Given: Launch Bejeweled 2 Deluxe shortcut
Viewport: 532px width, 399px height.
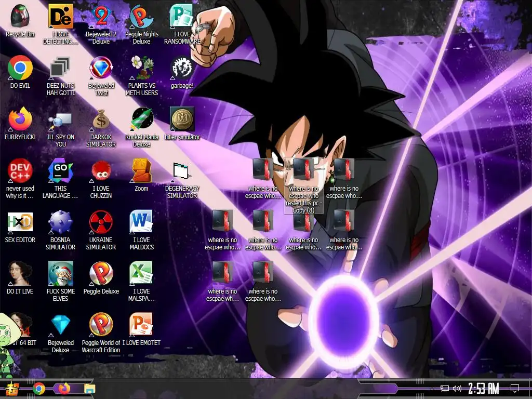Looking at the screenshot, I should click(101, 24).
